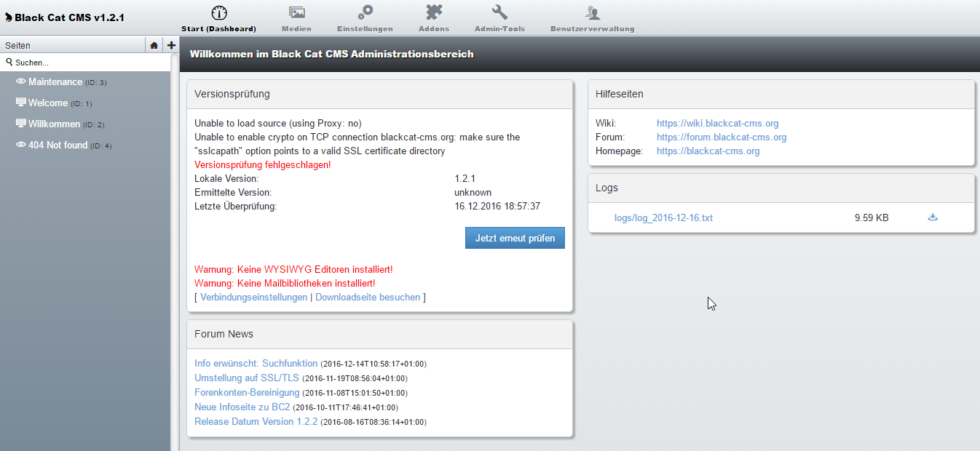Click the monitor icon beside Welcome page
The image size is (980, 451).
click(x=21, y=103)
